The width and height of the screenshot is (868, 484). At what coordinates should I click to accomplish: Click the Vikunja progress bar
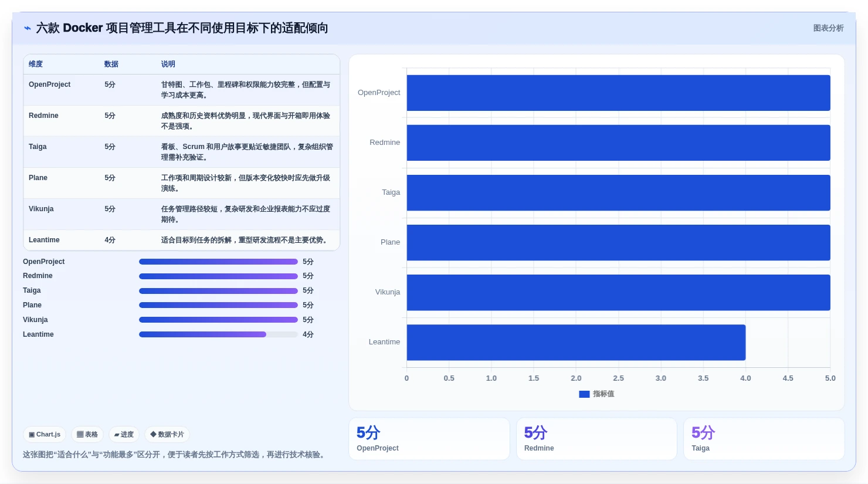tap(218, 320)
